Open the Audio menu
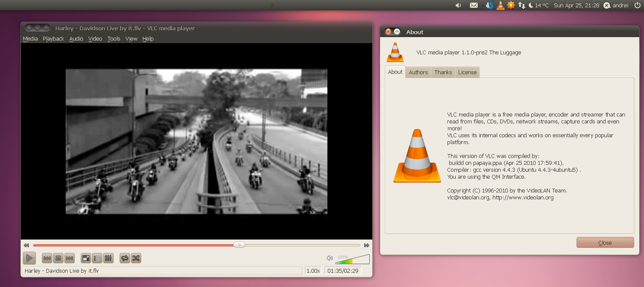This screenshot has height=287, width=644. (76, 39)
